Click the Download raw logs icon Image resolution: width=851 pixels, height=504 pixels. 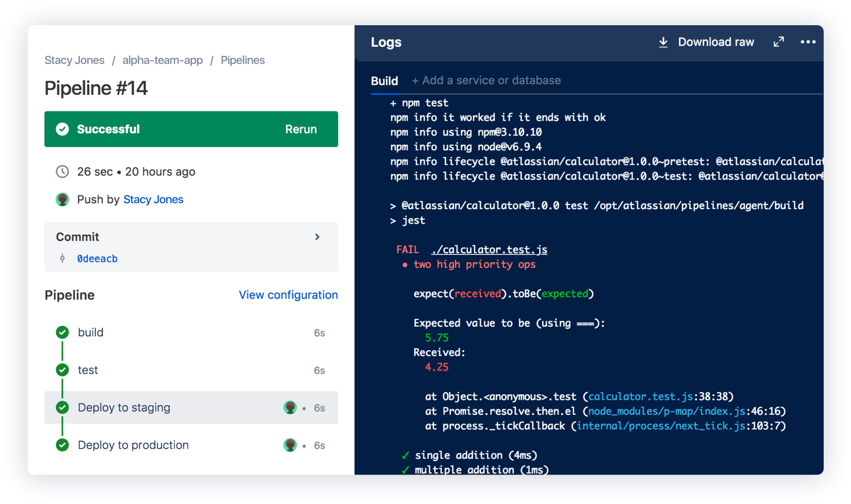(x=664, y=42)
